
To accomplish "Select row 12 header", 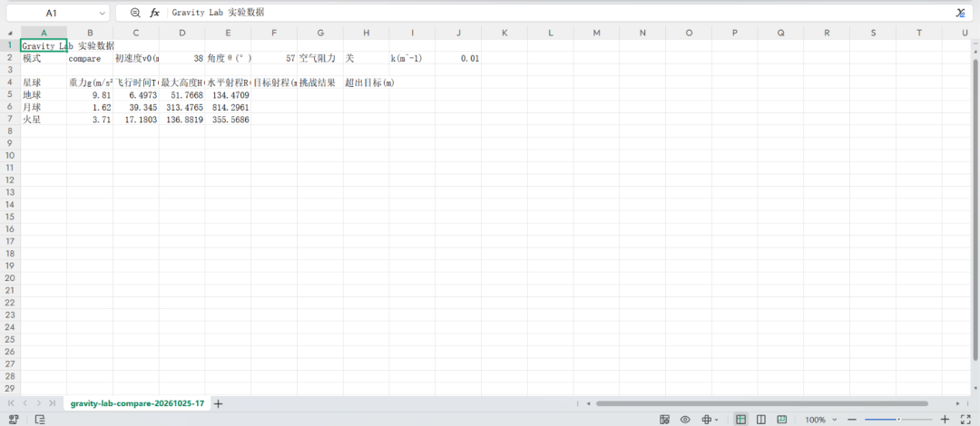I will click(x=10, y=180).
